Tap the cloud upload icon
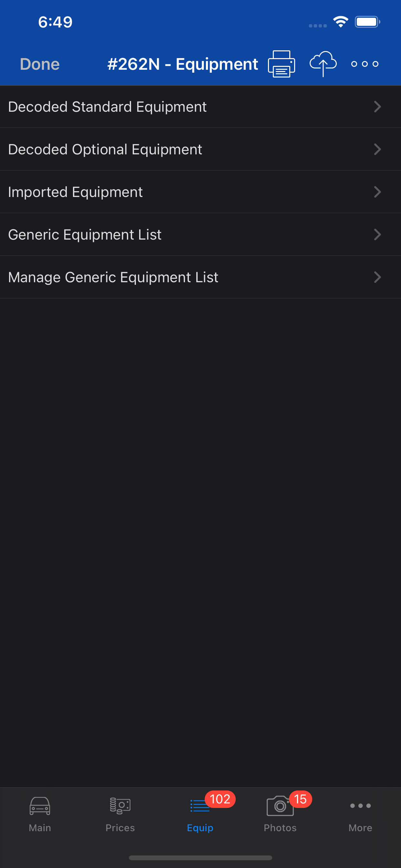 click(x=323, y=64)
